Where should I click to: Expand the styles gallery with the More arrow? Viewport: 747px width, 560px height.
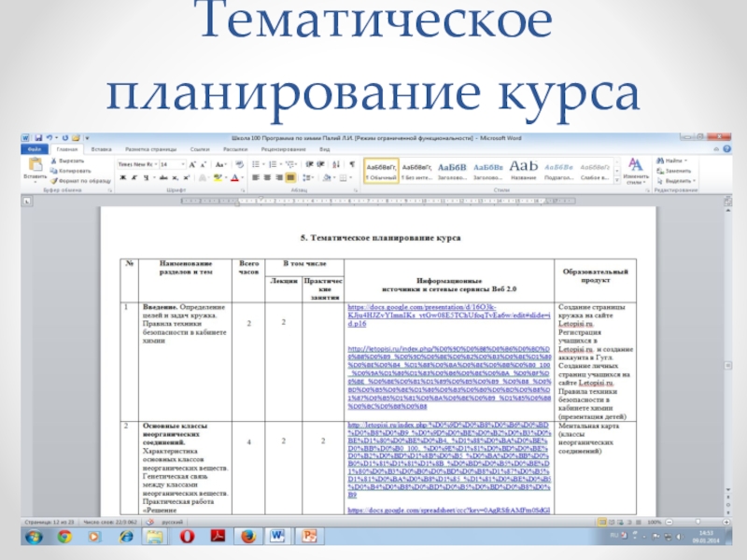[617, 180]
